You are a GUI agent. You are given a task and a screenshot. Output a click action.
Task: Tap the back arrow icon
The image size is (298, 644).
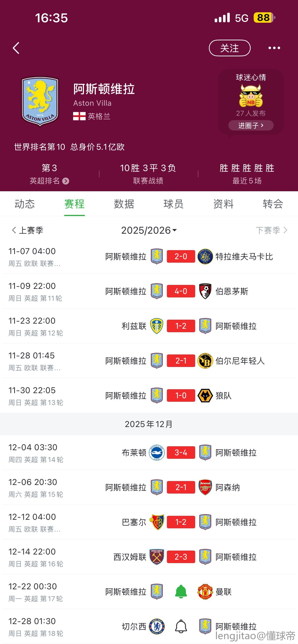[16, 48]
